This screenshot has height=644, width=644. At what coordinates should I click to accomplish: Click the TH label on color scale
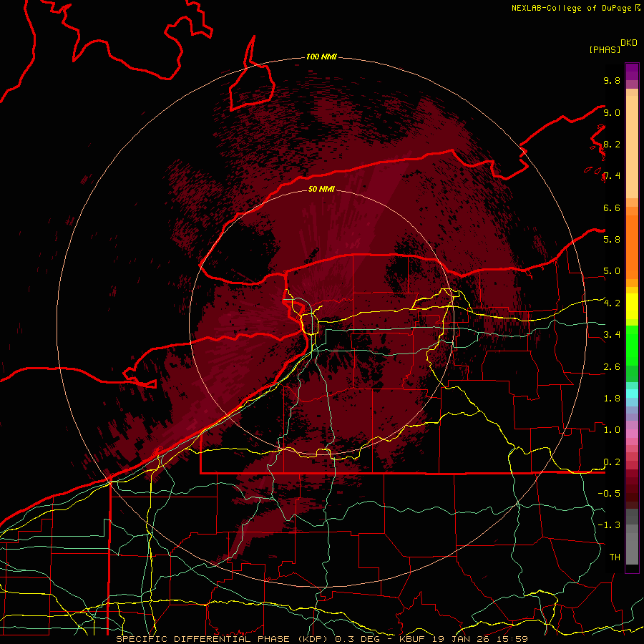[615, 557]
